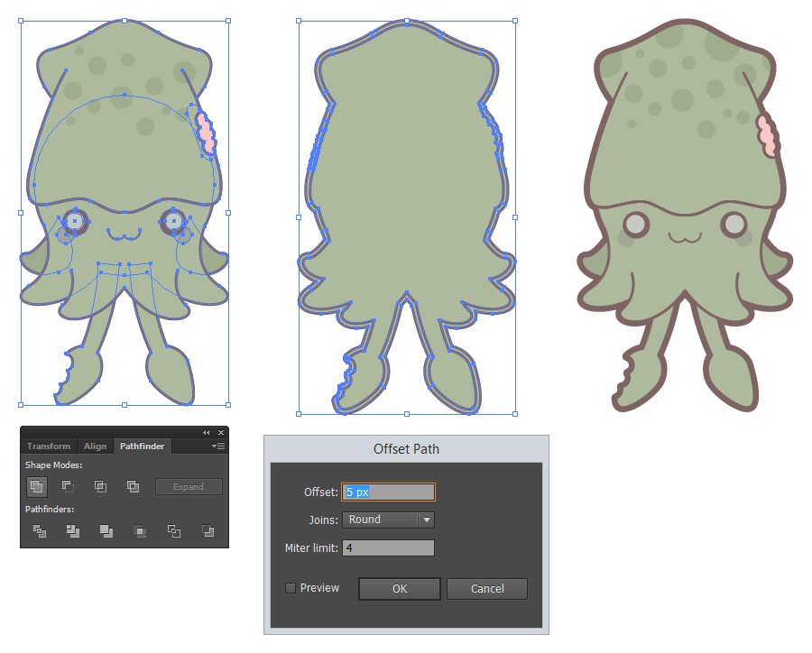Select the Merge pathfinder
The width and height of the screenshot is (812, 653).
[x=105, y=532]
